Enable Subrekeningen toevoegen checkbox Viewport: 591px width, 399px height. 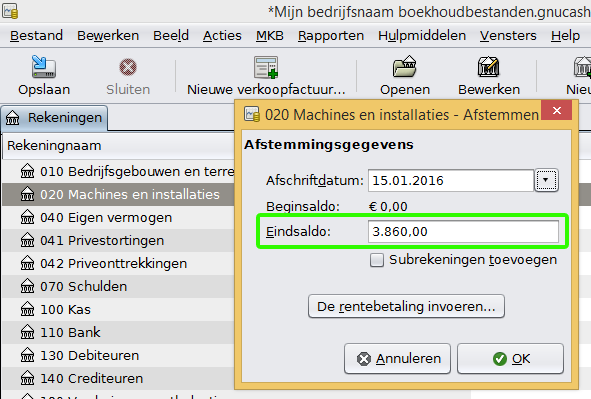click(x=377, y=260)
